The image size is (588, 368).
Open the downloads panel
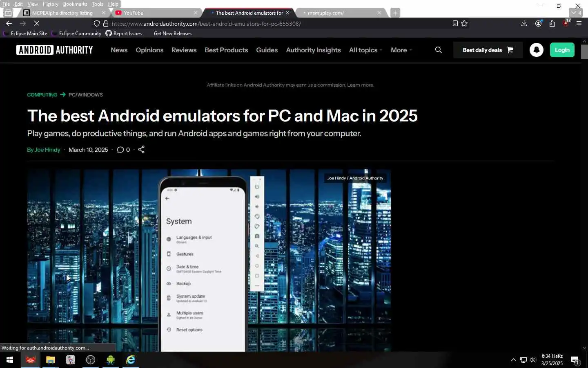point(524,23)
